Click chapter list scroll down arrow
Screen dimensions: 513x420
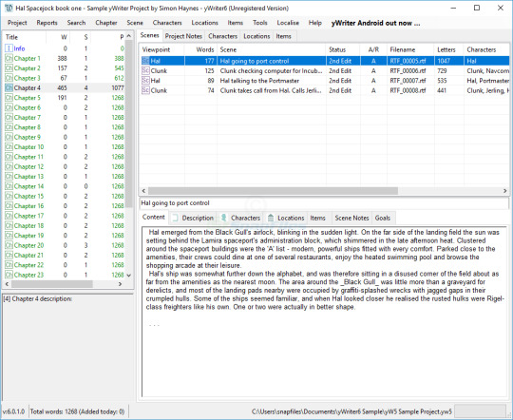128,276
